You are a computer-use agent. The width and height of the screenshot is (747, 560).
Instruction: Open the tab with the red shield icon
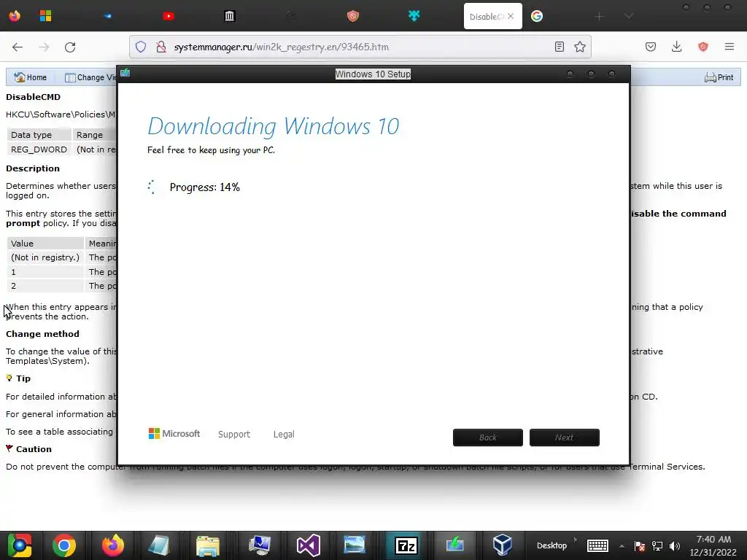tap(352, 16)
